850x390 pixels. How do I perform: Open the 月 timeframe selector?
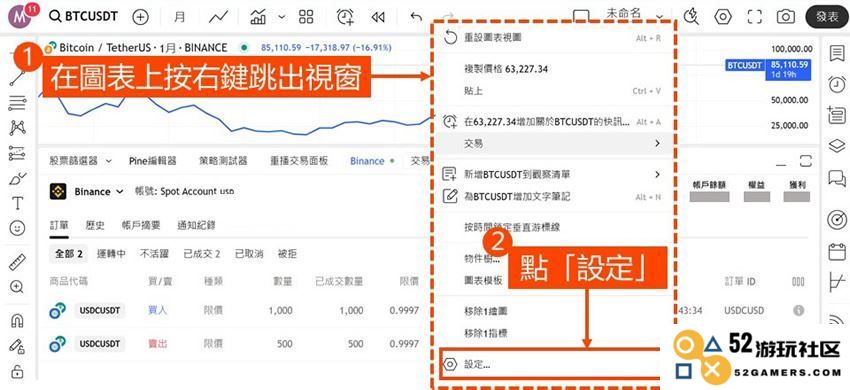pos(179,17)
